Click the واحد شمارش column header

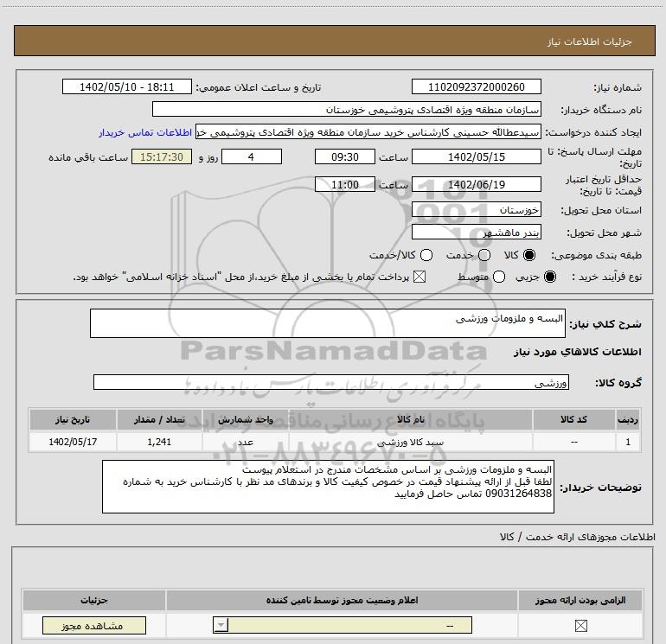click(x=245, y=419)
